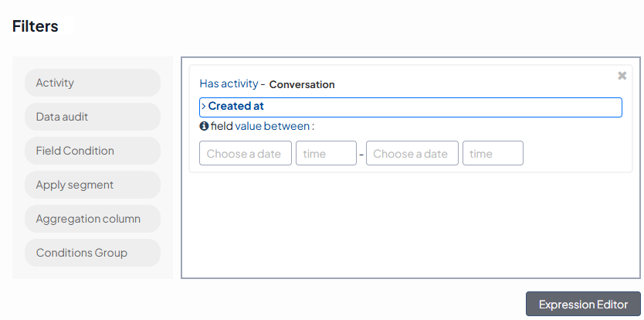Select the Conversation activity type
This screenshot has width=644, height=320.
point(302,84)
